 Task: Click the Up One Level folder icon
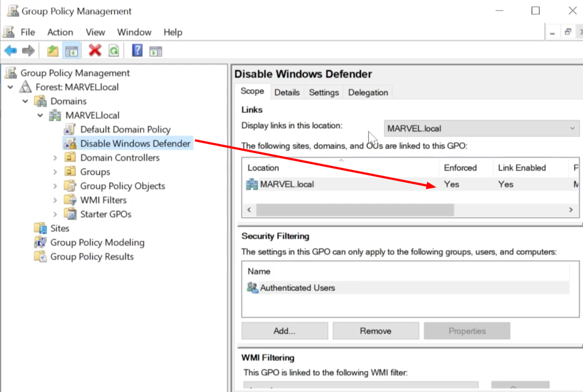pyautogui.click(x=52, y=51)
